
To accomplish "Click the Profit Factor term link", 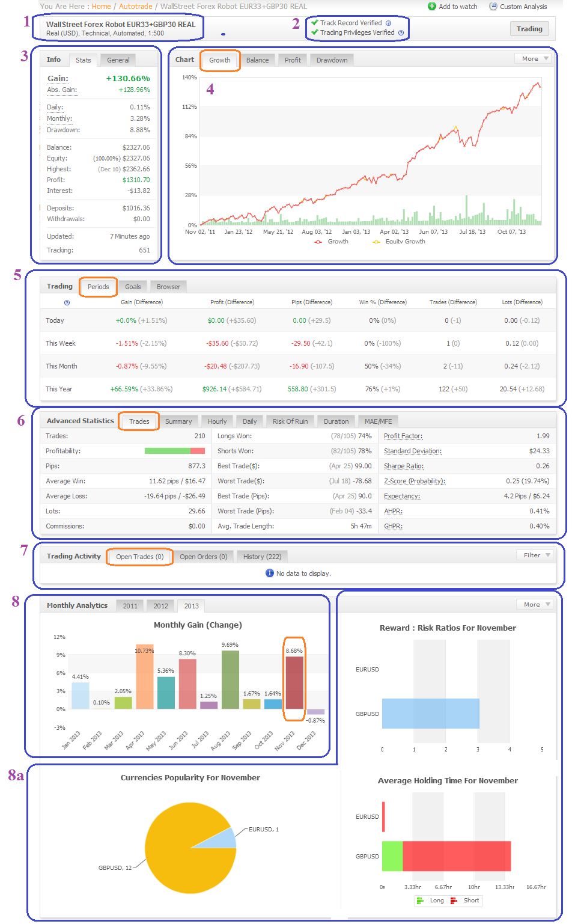I will pyautogui.click(x=403, y=436).
